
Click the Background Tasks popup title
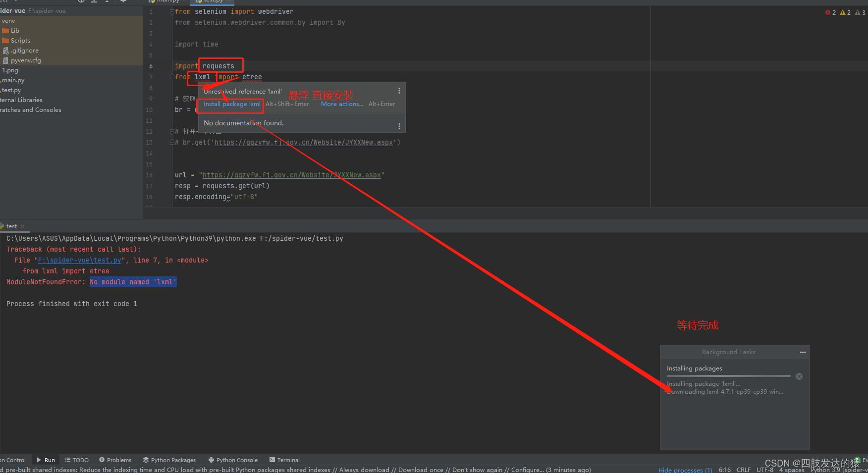click(729, 352)
